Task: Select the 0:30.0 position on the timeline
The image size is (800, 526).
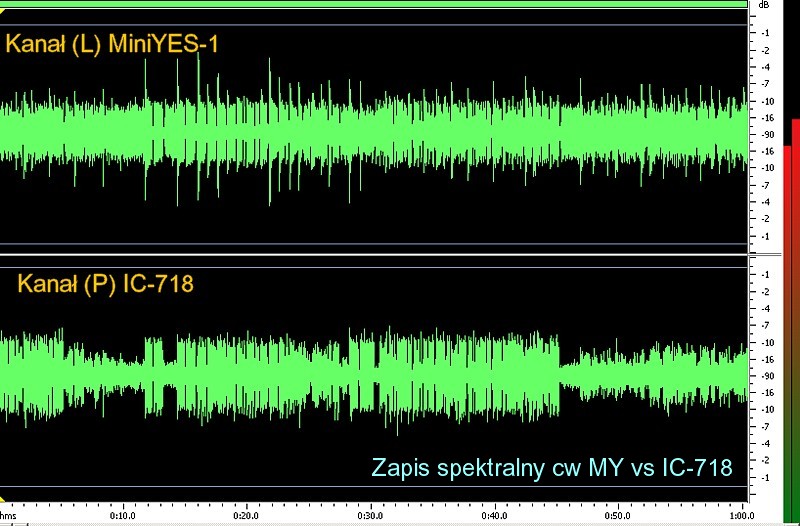Action: pyautogui.click(x=370, y=517)
